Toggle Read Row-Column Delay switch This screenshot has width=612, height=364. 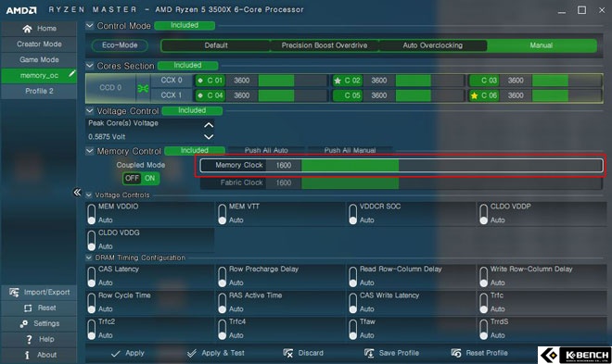(353, 277)
